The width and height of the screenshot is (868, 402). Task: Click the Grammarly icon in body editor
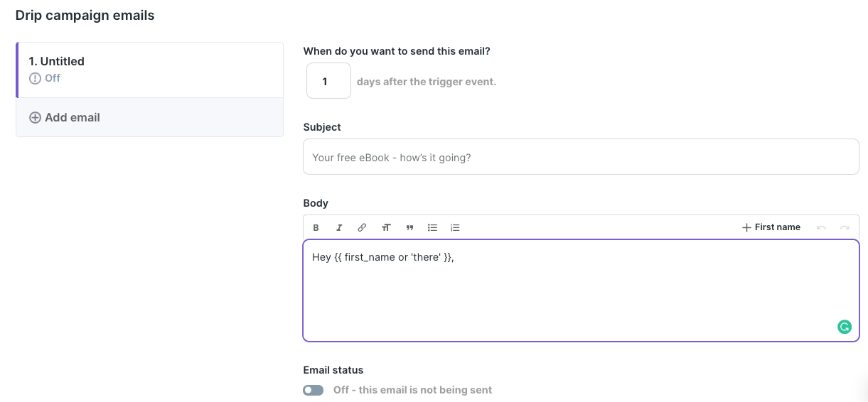coord(844,327)
